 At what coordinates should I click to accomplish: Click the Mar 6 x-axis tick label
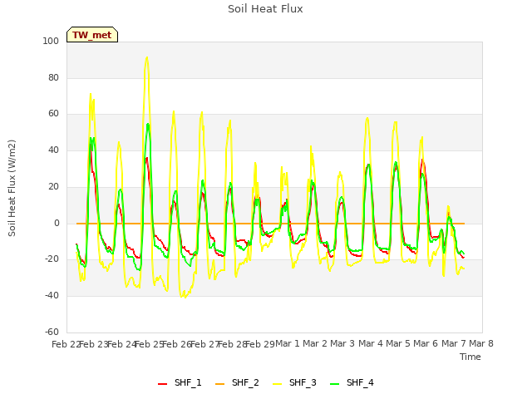point(426,343)
